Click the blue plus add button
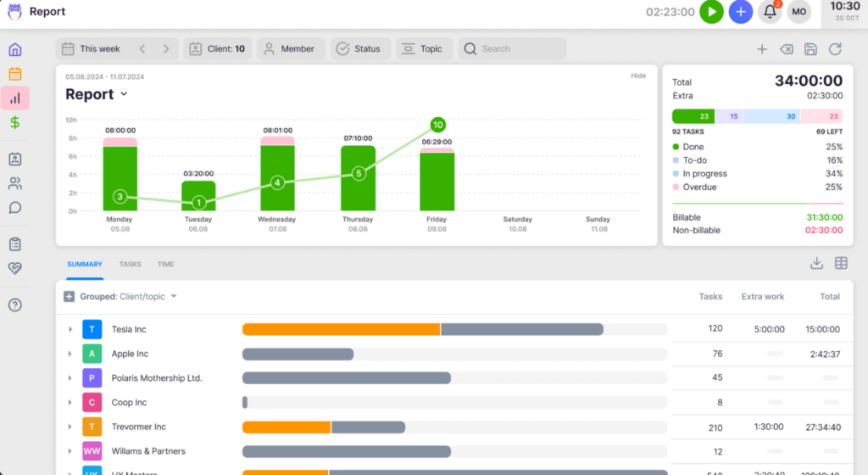Screen dimensions: 868x475 [x=741, y=12]
